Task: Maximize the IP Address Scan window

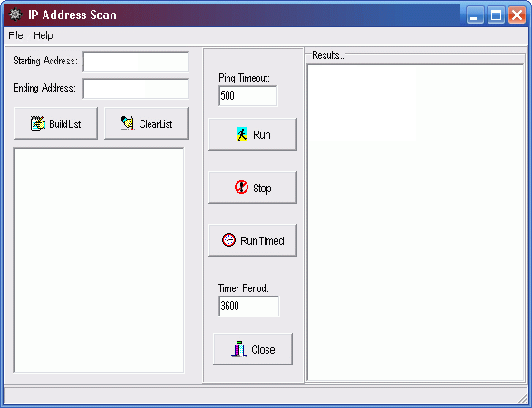Action: tap(496, 15)
